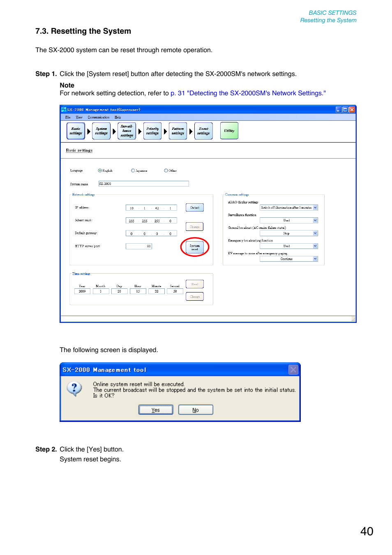Click the Month field in Time settings

pos(101,291)
